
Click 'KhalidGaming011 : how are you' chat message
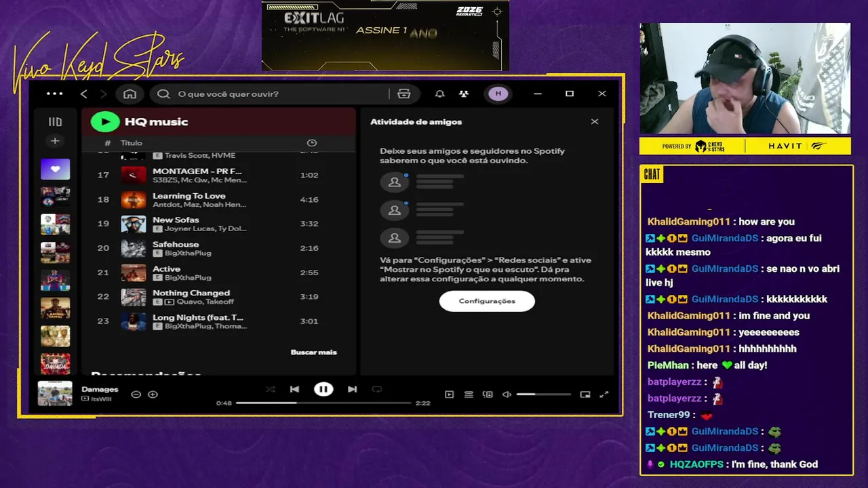[x=721, y=222]
